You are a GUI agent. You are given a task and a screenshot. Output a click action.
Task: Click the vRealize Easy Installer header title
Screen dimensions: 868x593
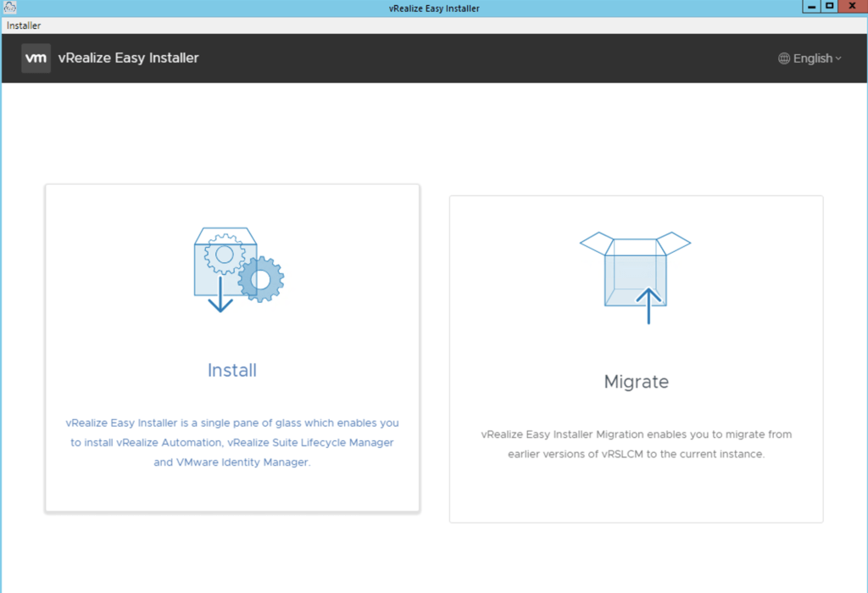[128, 59]
